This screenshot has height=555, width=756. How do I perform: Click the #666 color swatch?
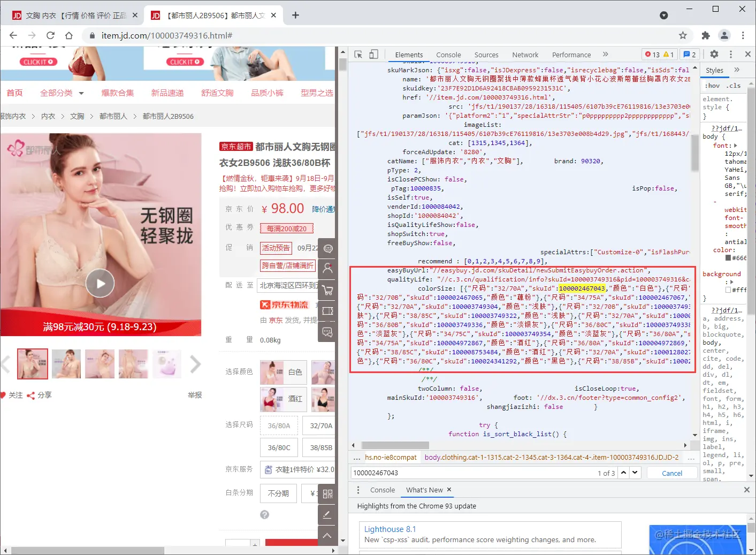point(728,258)
